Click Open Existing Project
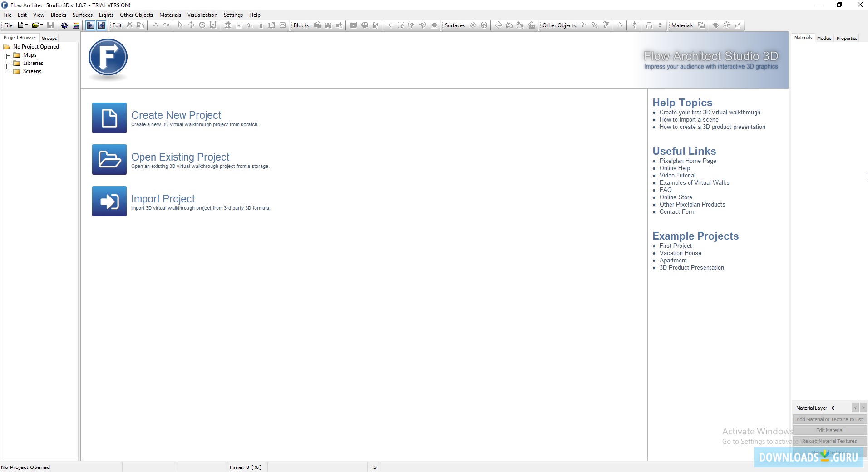The height and width of the screenshot is (472, 868). (180, 157)
